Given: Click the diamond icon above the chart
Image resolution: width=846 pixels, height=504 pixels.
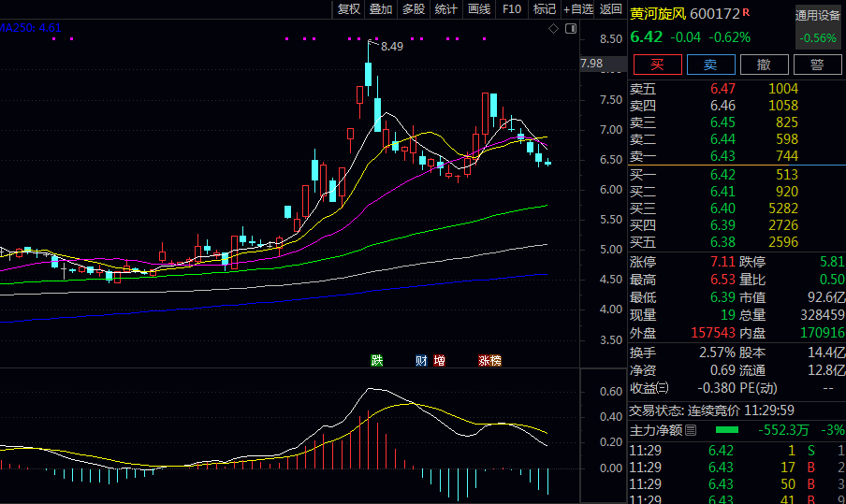Looking at the screenshot, I should (x=553, y=29).
